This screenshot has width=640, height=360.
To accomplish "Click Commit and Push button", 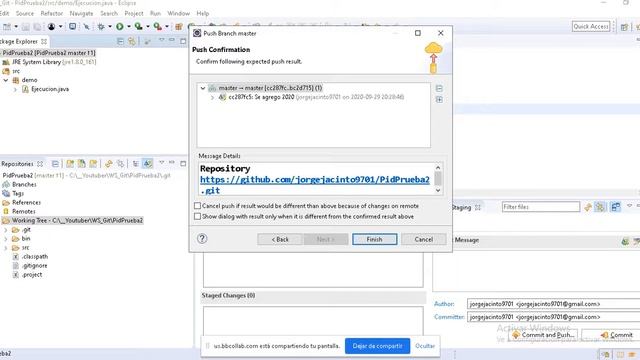I will pos(543,335).
